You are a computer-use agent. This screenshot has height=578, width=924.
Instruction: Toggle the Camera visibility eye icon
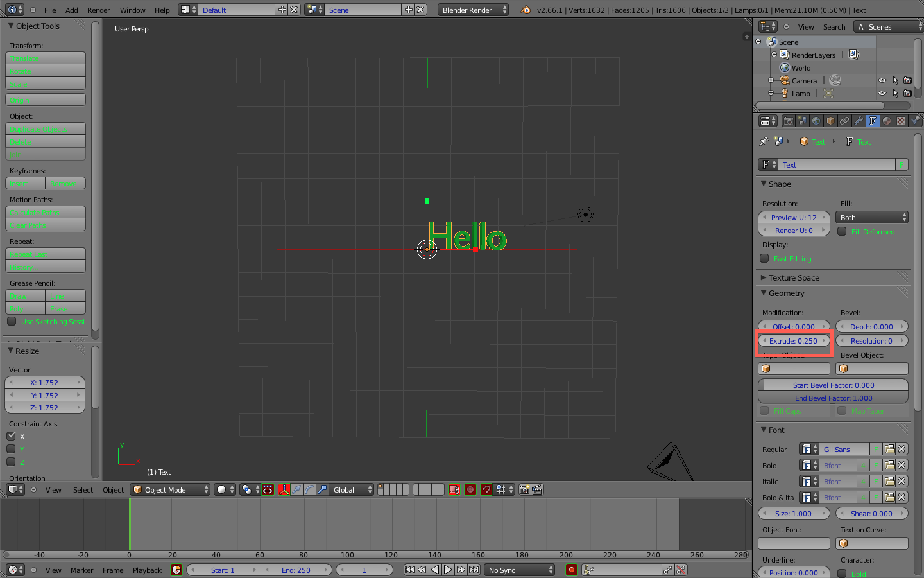[x=882, y=80]
